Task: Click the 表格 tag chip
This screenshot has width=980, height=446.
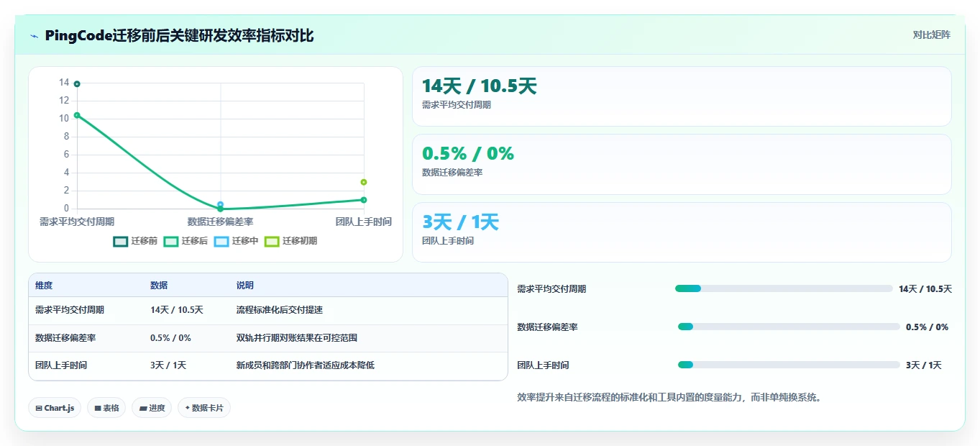Action: [x=106, y=408]
